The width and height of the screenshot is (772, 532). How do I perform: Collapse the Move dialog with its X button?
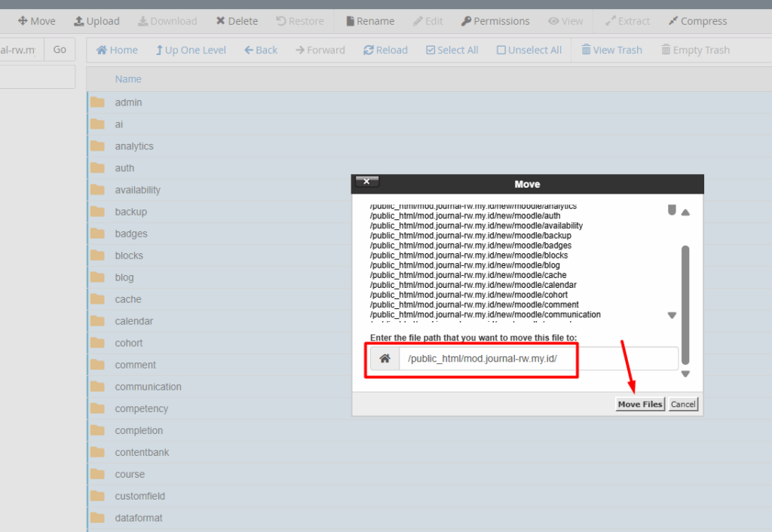367,181
